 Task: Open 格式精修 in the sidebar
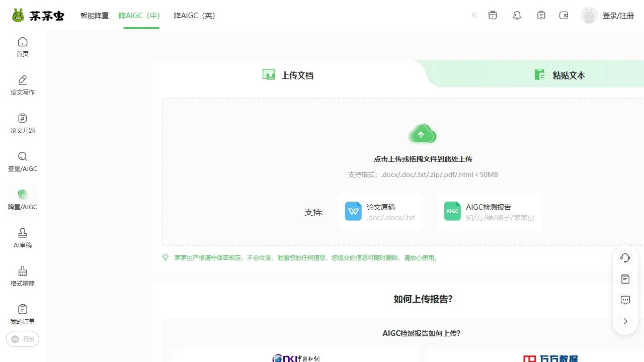[23, 277]
